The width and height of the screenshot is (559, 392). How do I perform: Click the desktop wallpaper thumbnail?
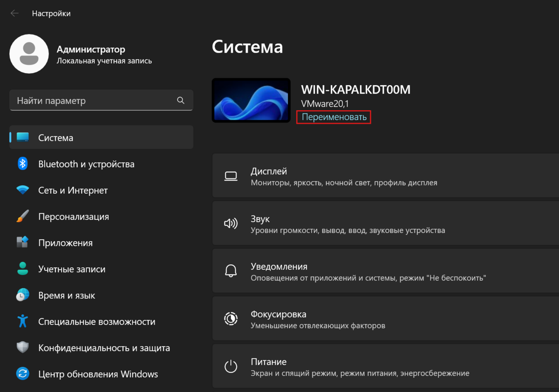[251, 100]
